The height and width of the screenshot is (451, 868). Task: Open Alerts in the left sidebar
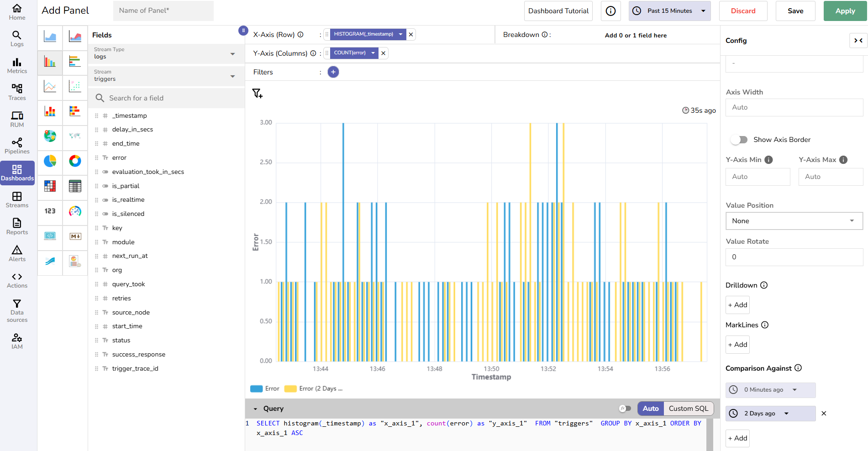pos(17,253)
